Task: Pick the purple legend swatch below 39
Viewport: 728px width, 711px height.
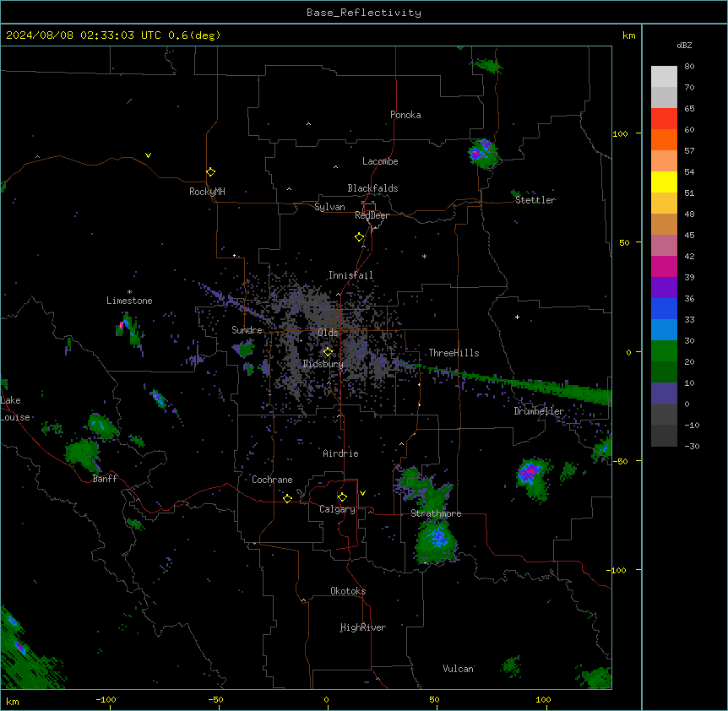Action: click(664, 288)
